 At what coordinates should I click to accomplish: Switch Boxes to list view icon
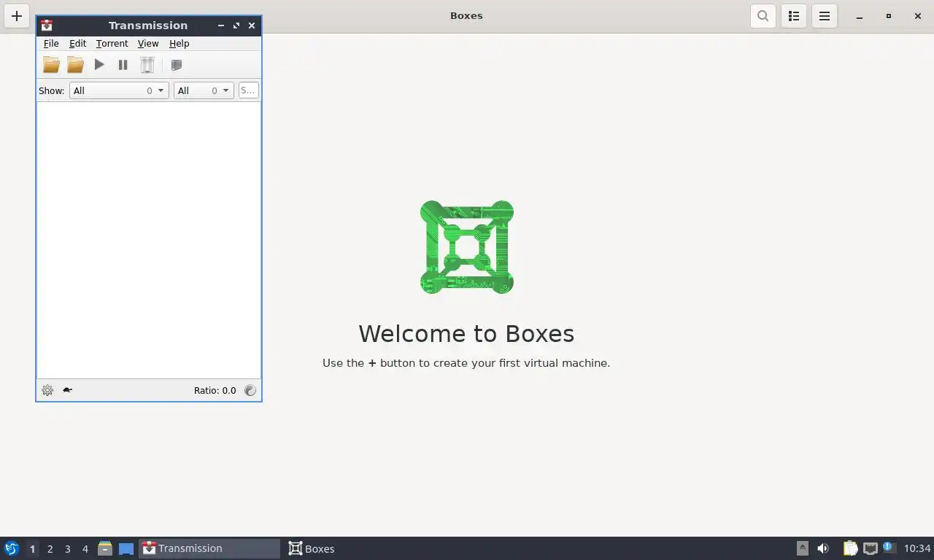tap(794, 16)
